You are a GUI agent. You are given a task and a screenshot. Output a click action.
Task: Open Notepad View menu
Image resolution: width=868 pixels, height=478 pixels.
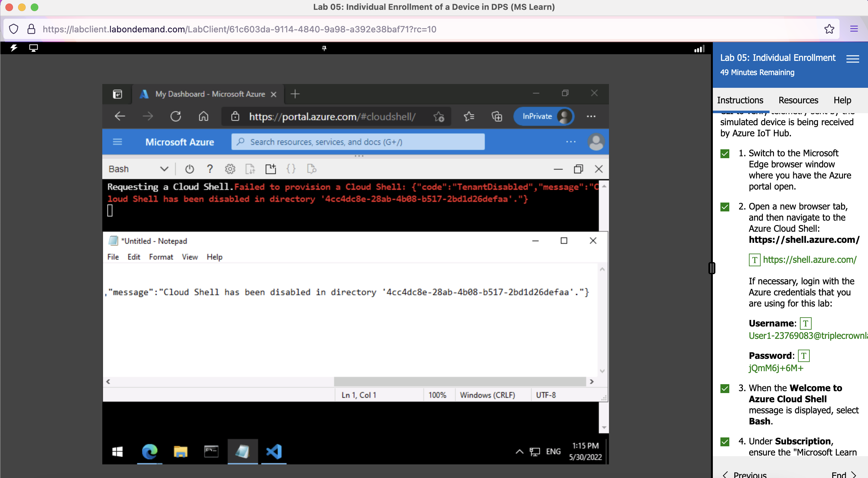190,257
